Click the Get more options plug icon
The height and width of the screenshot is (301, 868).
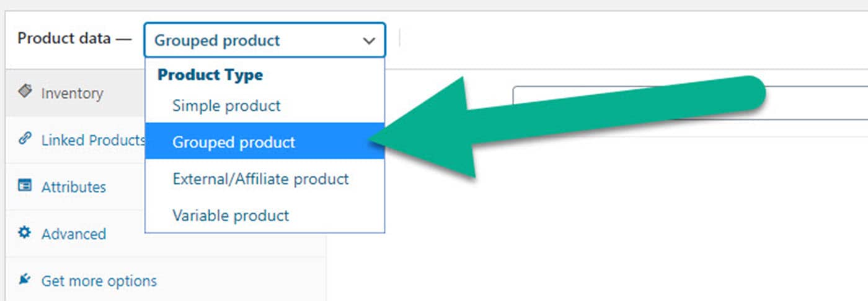(25, 280)
